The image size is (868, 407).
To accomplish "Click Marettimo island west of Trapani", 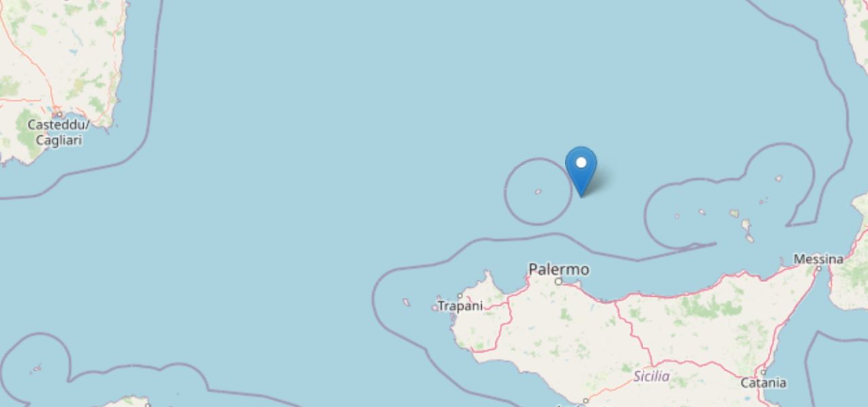I will 406,302.
